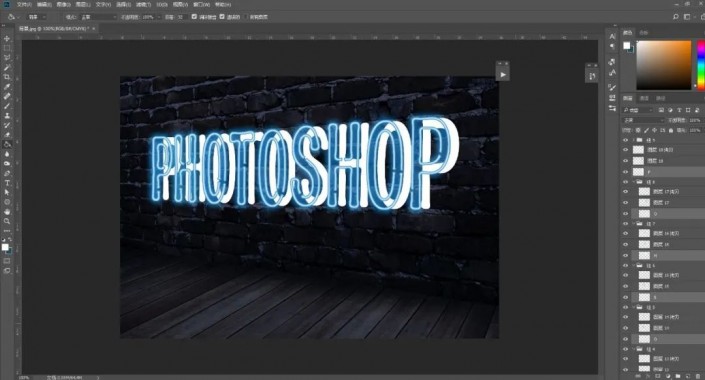Select the Eyedropper tool
The image size is (705, 380).
[x=7, y=87]
